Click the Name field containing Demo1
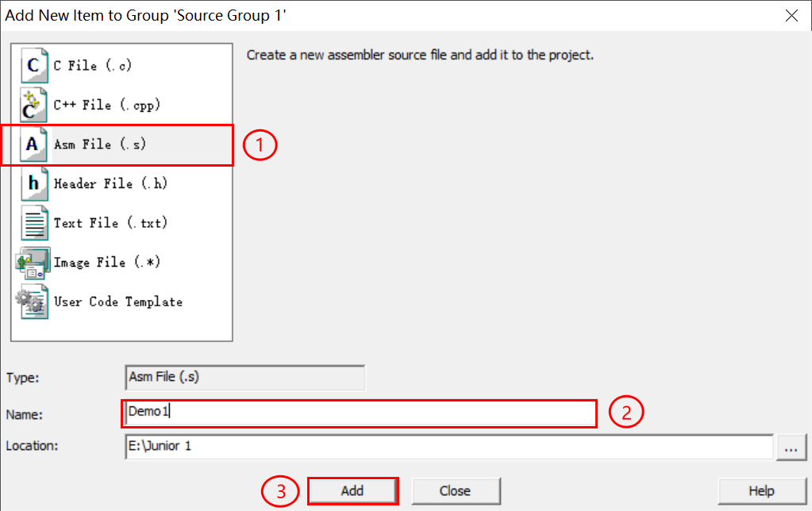This screenshot has height=511, width=812. pos(359,413)
